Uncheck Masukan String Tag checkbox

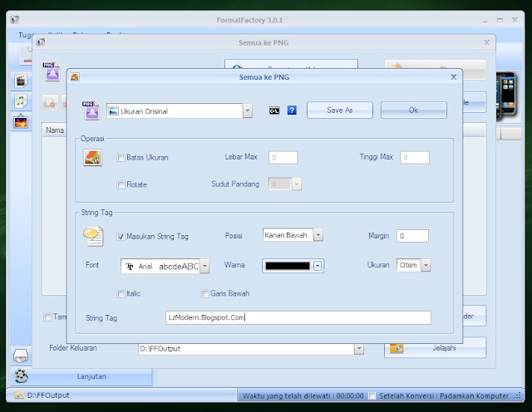121,237
